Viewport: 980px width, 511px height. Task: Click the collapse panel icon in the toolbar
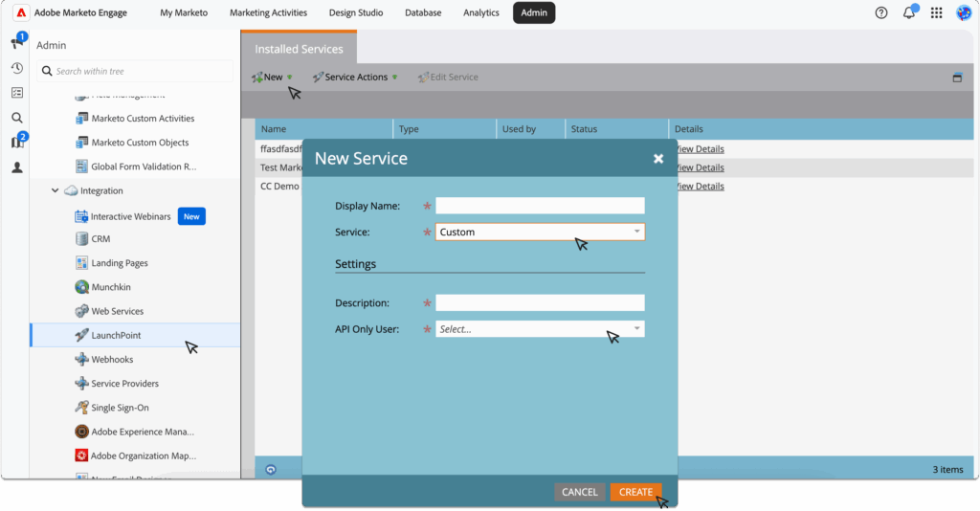pos(957,78)
